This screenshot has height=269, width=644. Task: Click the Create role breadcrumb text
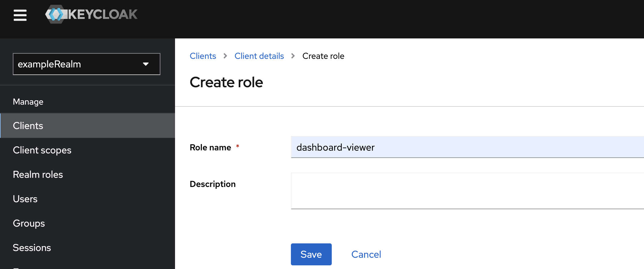(323, 56)
